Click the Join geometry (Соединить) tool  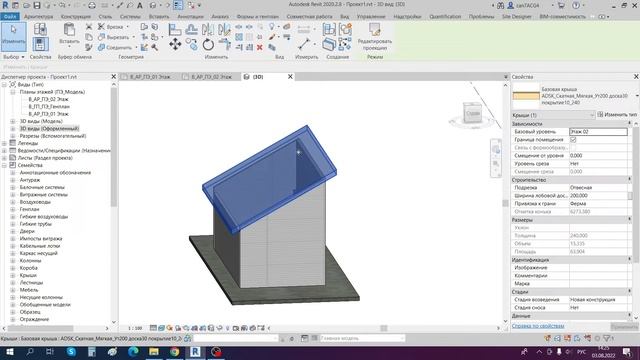(115, 47)
